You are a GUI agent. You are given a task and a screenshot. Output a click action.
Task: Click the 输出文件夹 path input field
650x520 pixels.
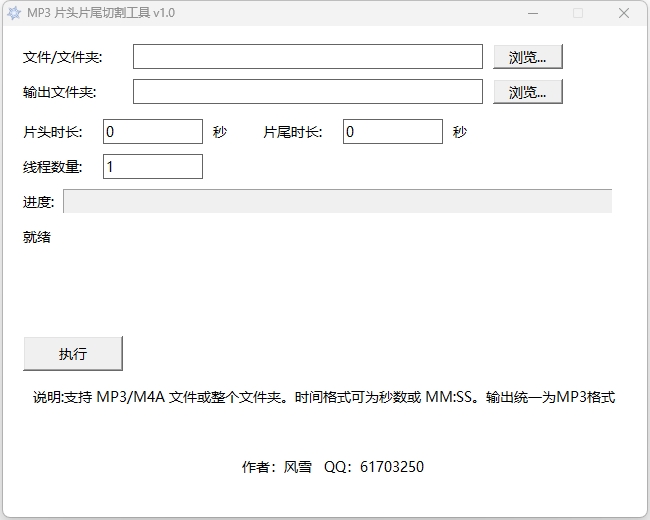coord(308,92)
